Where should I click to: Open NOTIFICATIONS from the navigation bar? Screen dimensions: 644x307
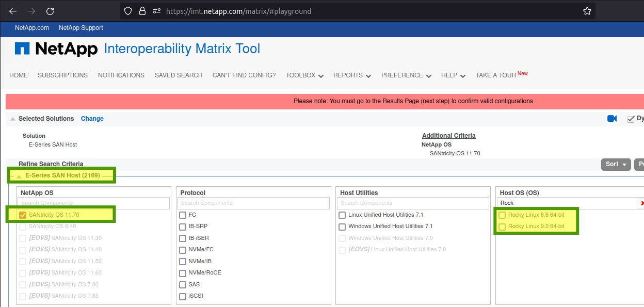pyautogui.click(x=121, y=75)
